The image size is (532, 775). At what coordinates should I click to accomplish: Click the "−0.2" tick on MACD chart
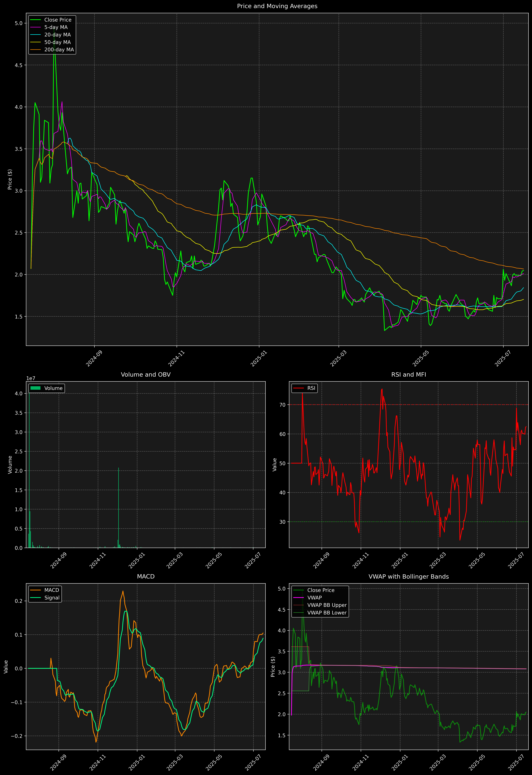[17, 736]
